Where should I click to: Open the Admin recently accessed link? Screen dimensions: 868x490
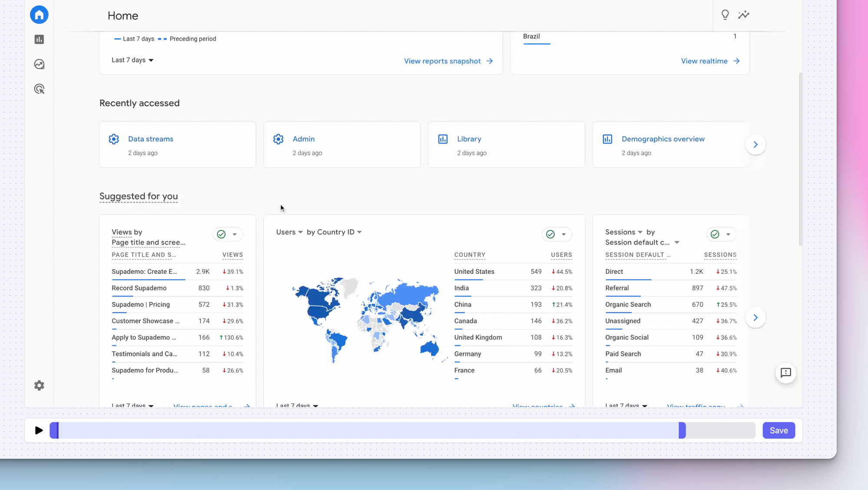(x=303, y=139)
